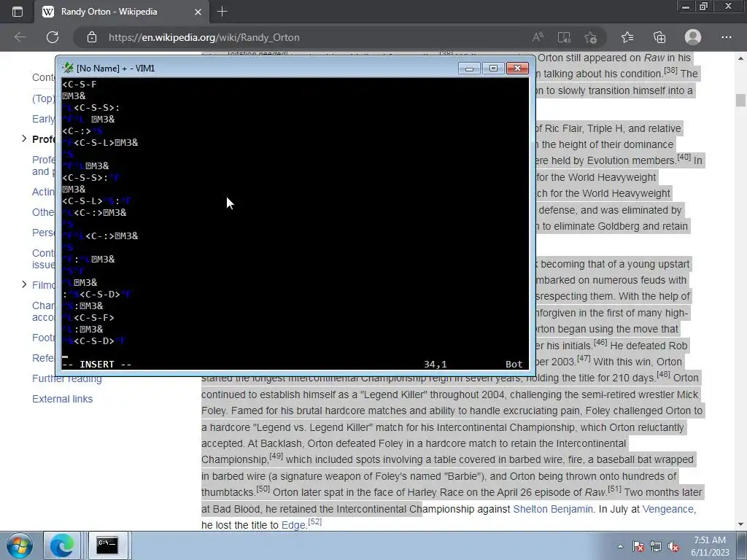The width and height of the screenshot is (747, 560).
Task: Maximize the VIM1 window
Action: tap(493, 69)
